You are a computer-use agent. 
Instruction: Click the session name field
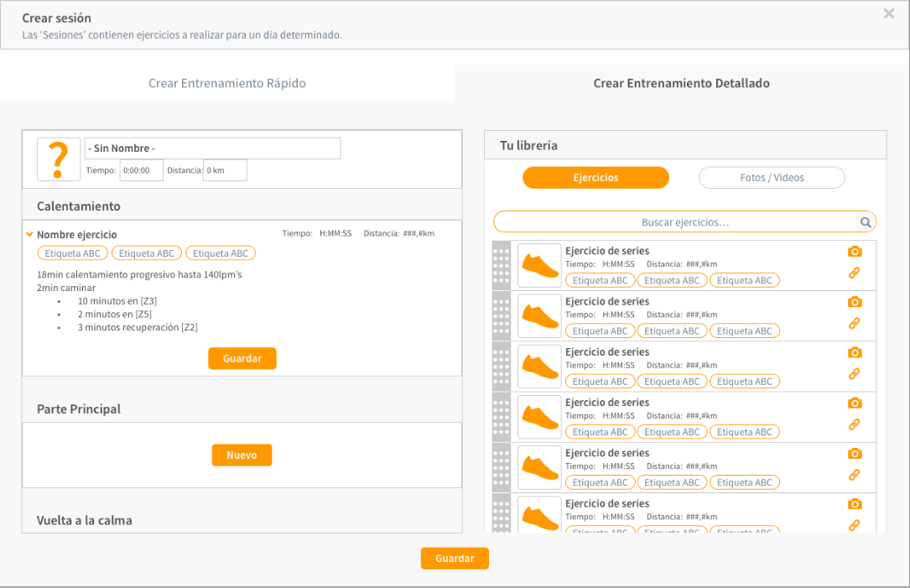click(213, 148)
